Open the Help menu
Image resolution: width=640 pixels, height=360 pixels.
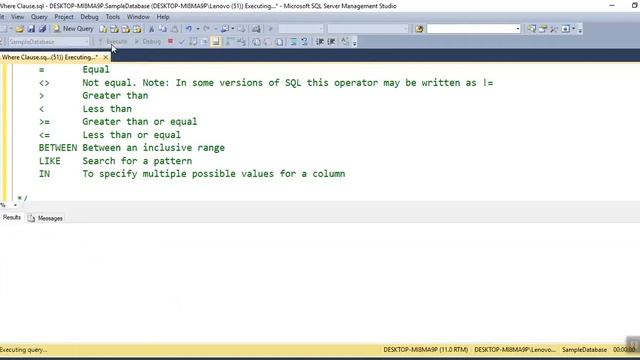point(163,17)
